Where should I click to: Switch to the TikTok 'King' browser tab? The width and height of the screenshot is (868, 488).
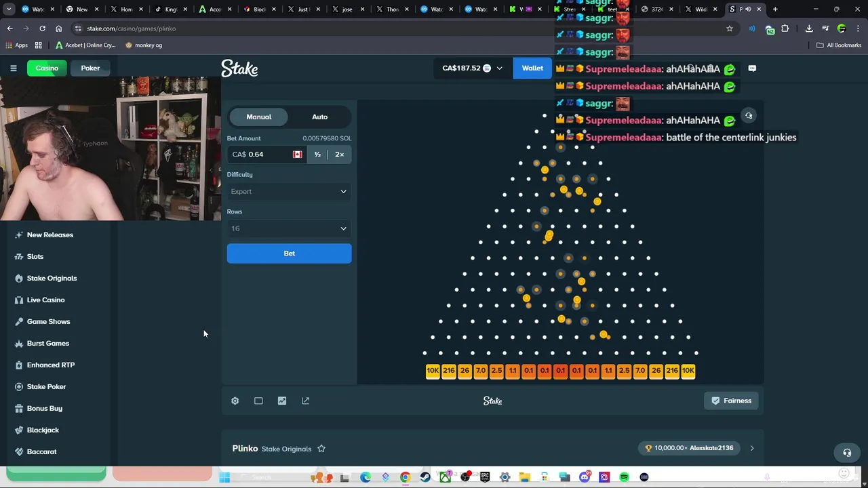[170, 9]
